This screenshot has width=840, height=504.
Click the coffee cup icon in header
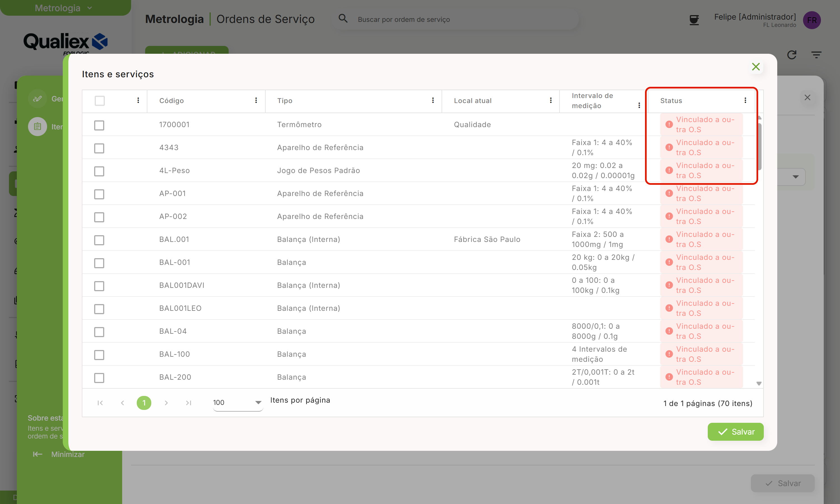tap(694, 20)
